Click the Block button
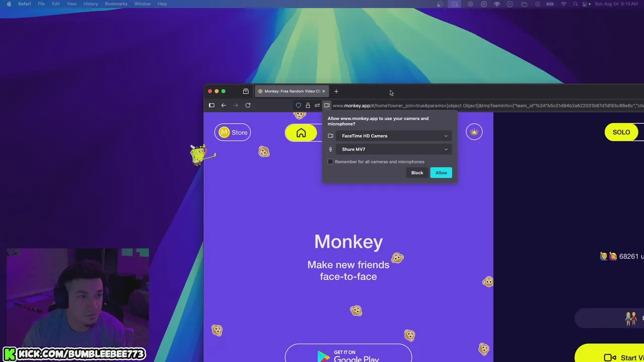This screenshot has height=362, width=644. 417,173
